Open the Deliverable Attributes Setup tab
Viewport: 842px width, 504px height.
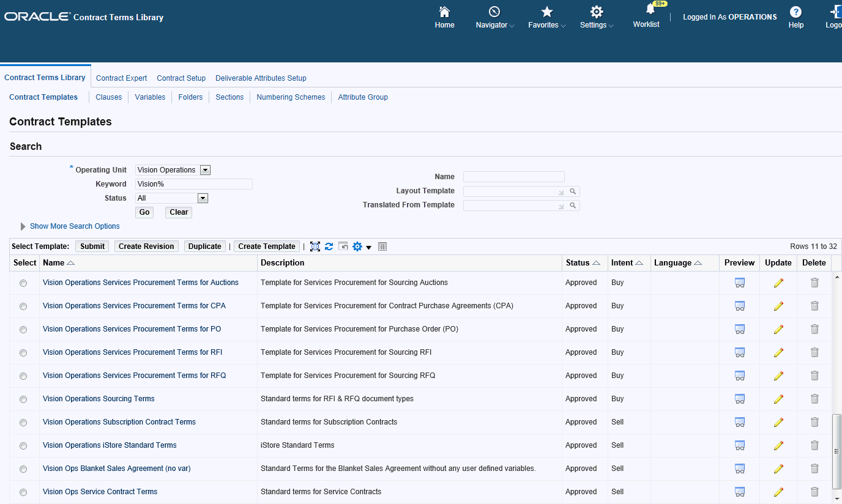point(261,78)
